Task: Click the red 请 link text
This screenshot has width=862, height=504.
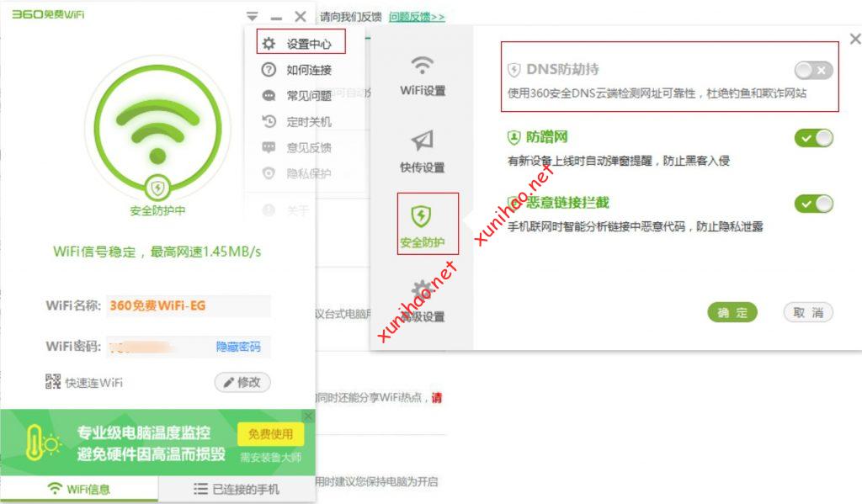Action: (437, 397)
